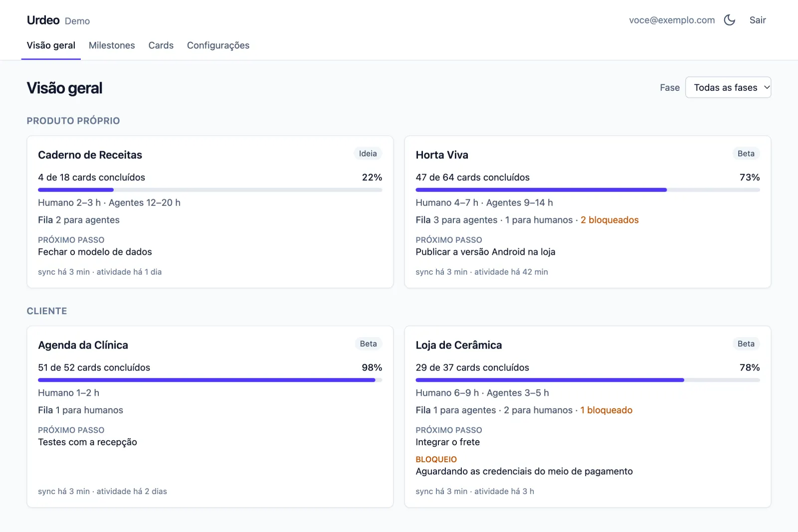This screenshot has height=532, width=798.
Task: Click the Horta Viva progress bar
Action: [588, 190]
